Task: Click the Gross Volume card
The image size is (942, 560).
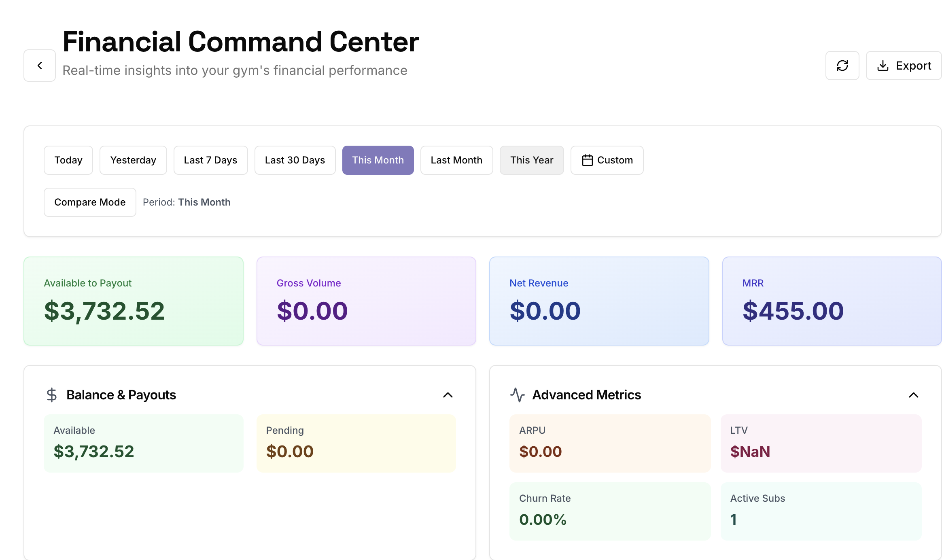Action: [x=366, y=301]
